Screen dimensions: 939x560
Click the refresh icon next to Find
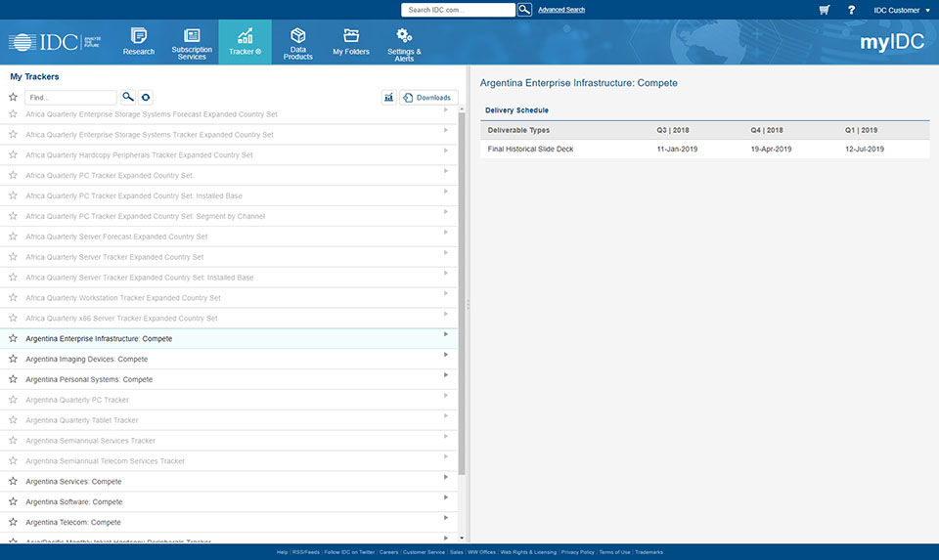(146, 97)
